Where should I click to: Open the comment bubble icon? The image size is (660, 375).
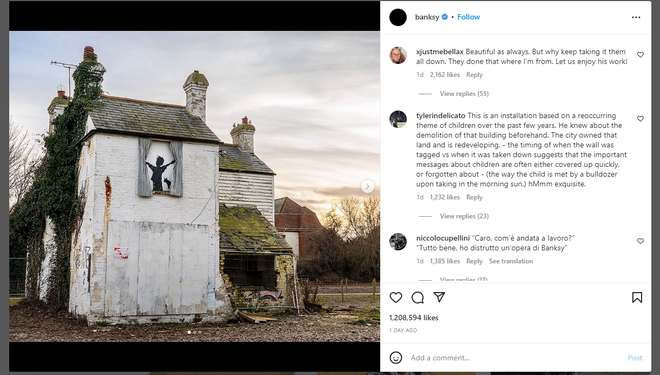click(x=418, y=298)
